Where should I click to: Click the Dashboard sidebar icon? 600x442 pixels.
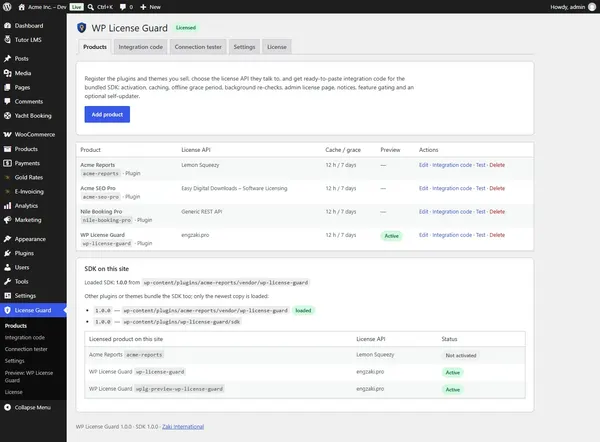[7, 26]
